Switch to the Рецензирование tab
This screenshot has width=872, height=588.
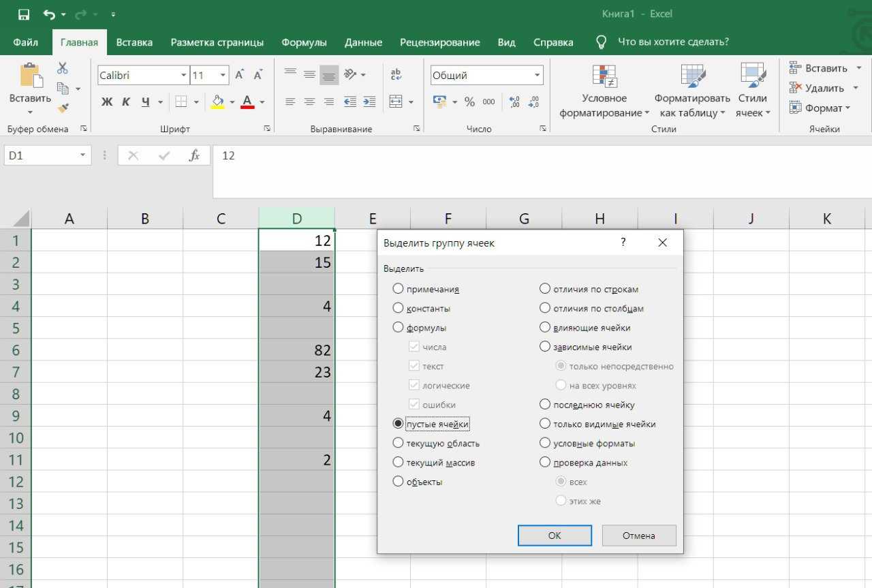[440, 42]
